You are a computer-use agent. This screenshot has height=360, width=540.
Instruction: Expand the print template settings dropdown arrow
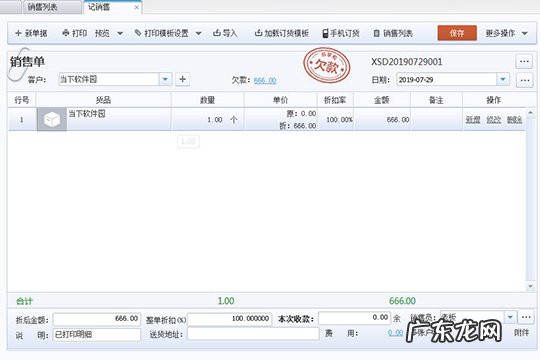click(199, 33)
